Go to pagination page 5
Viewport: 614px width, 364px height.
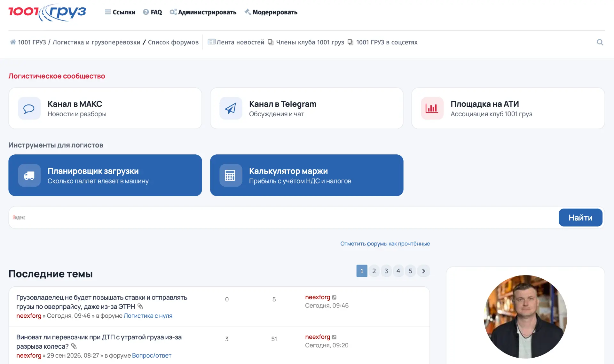coord(410,271)
